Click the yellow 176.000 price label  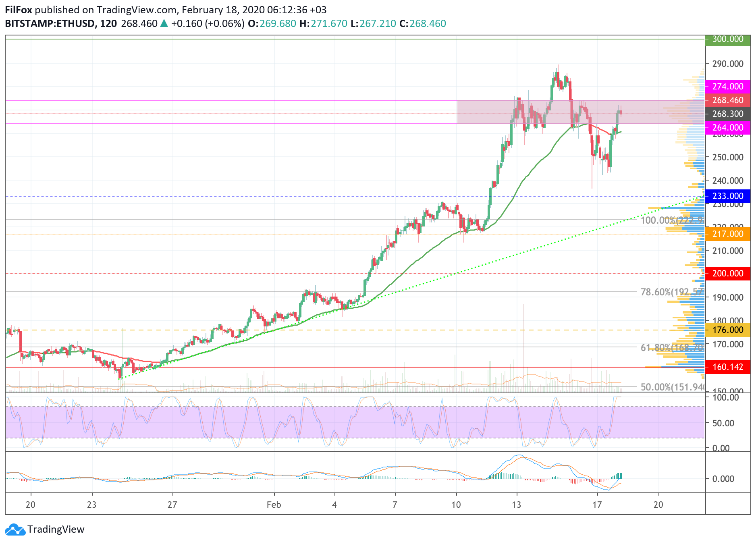coord(728,330)
